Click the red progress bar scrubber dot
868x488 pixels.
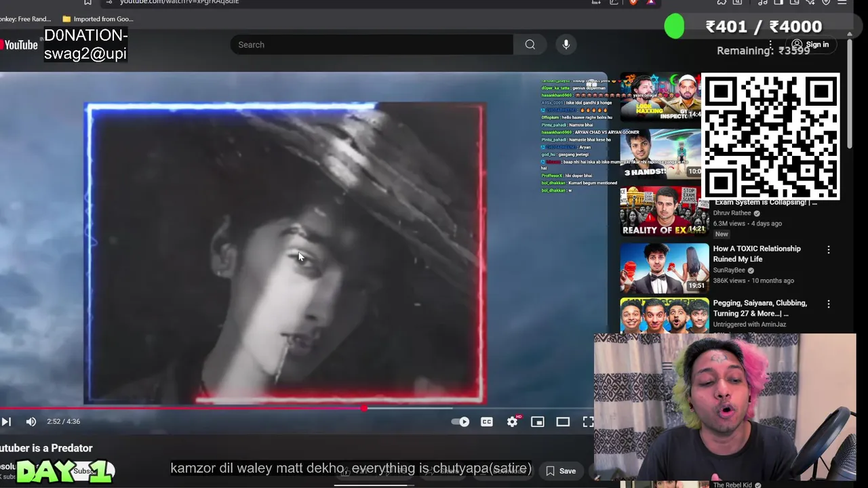click(x=364, y=408)
